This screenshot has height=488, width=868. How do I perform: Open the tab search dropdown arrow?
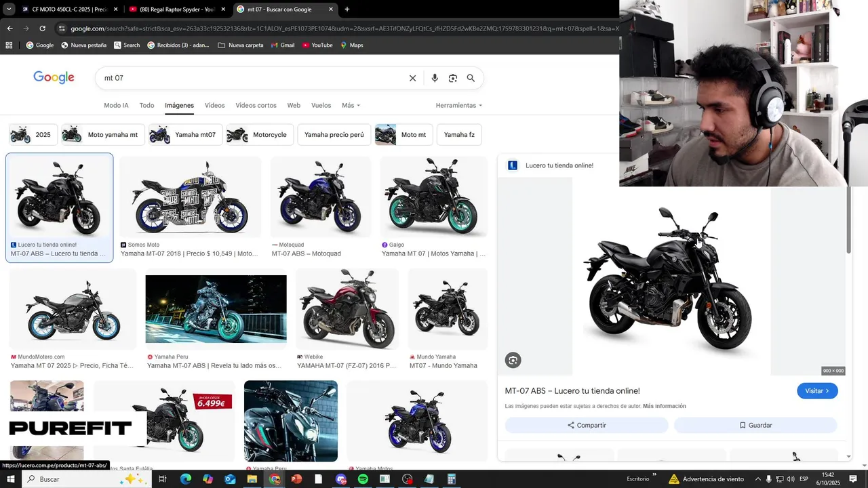9,9
